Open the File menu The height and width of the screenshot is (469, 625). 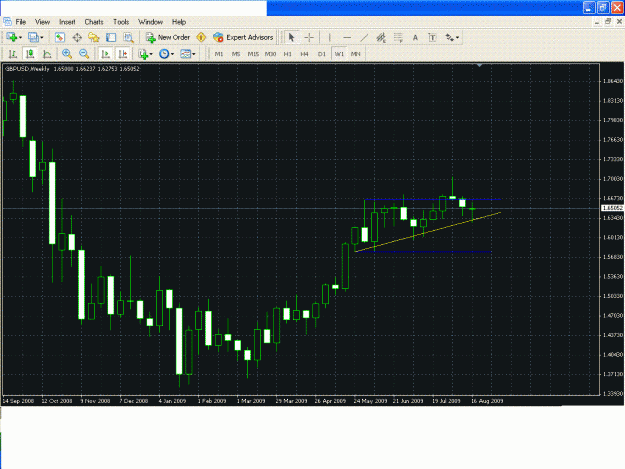[21, 22]
